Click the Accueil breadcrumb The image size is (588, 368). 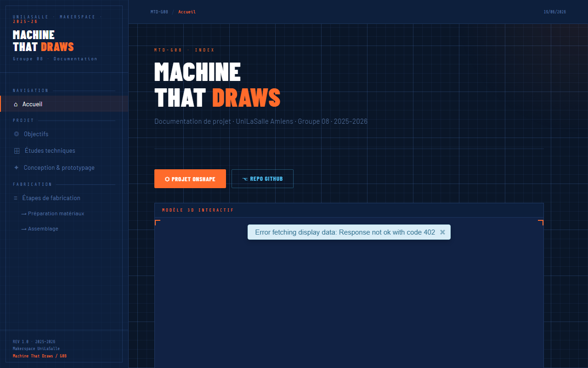coord(187,12)
